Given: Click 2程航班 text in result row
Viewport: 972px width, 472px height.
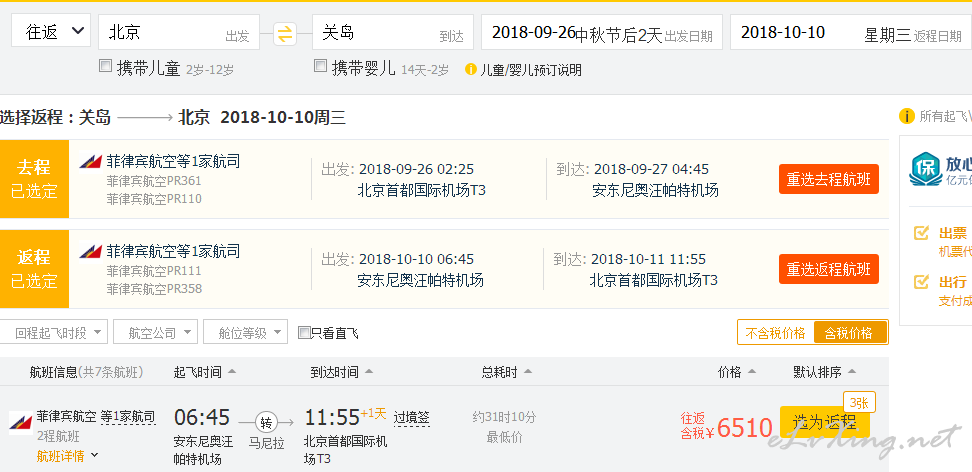Looking at the screenshot, I should pyautogui.click(x=58, y=437).
